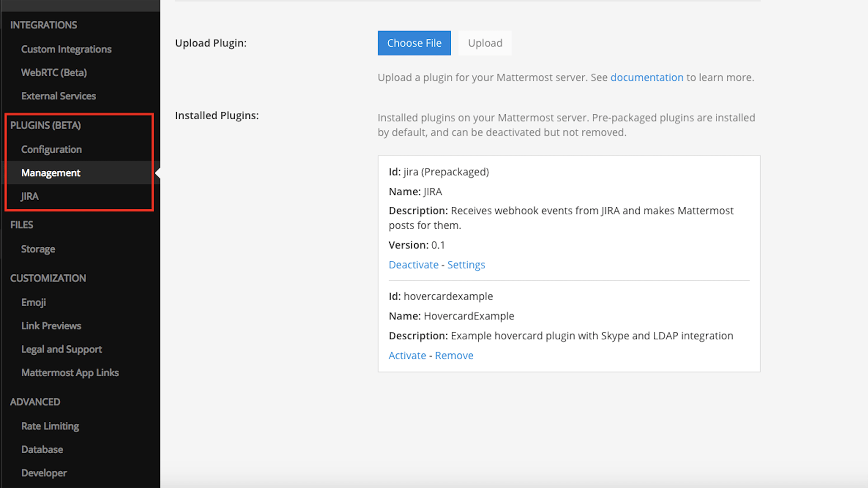Click the JIRA webhook events description text
Image resolution: width=868 pixels, height=488 pixels.
[x=561, y=218]
